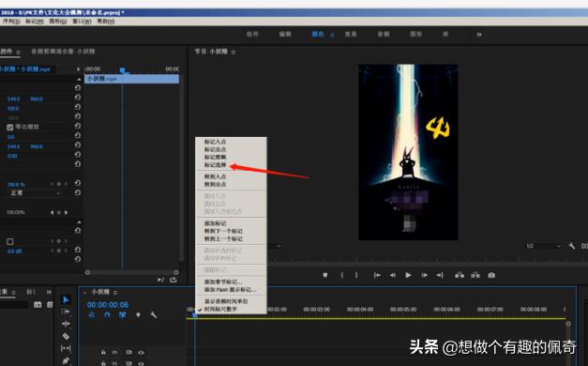Select the Track Select Forward tool

point(66,312)
